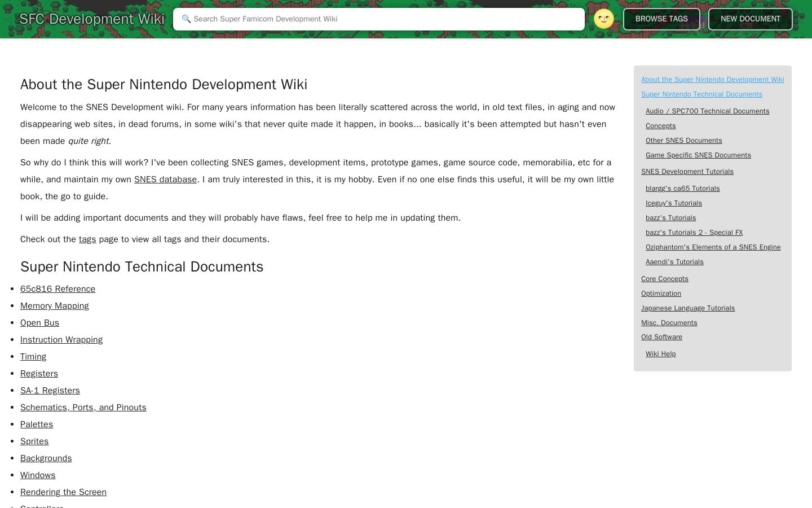Open the Windows document link
Viewport: 812px width, 508px height.
[x=38, y=475]
